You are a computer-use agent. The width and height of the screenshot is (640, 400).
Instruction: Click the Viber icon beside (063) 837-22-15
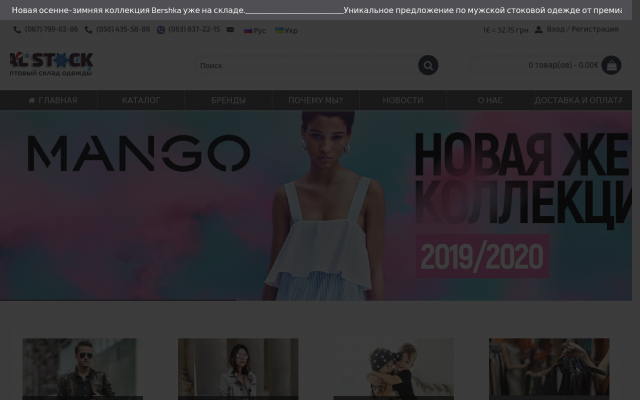(161, 30)
